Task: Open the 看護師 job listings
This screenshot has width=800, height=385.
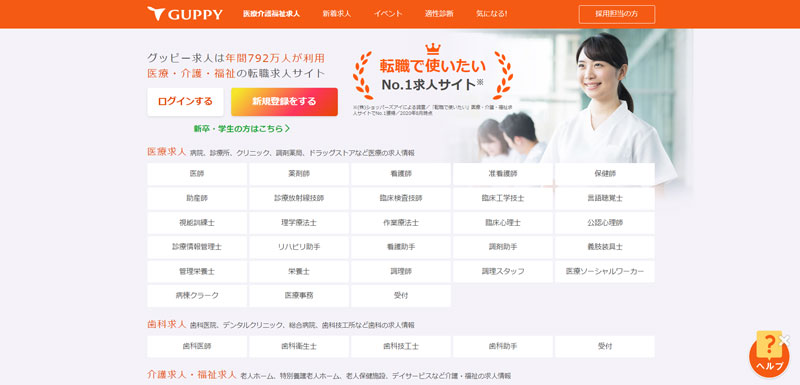Action: tap(401, 174)
